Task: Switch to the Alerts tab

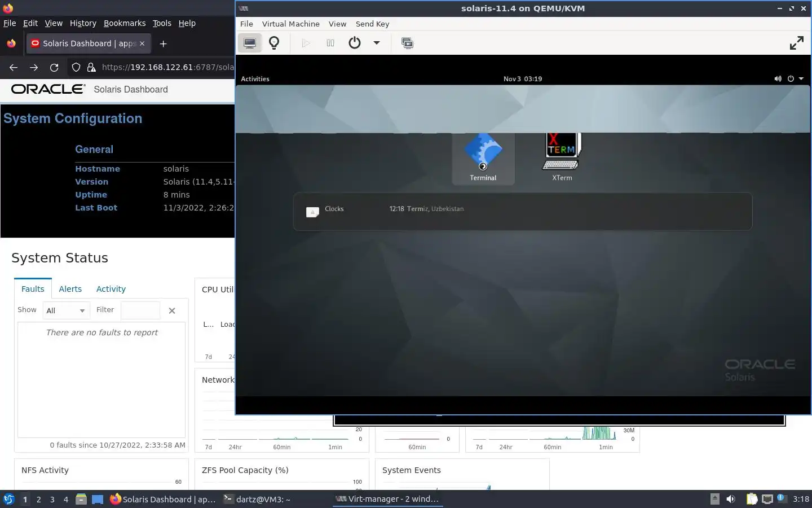Action: point(70,288)
